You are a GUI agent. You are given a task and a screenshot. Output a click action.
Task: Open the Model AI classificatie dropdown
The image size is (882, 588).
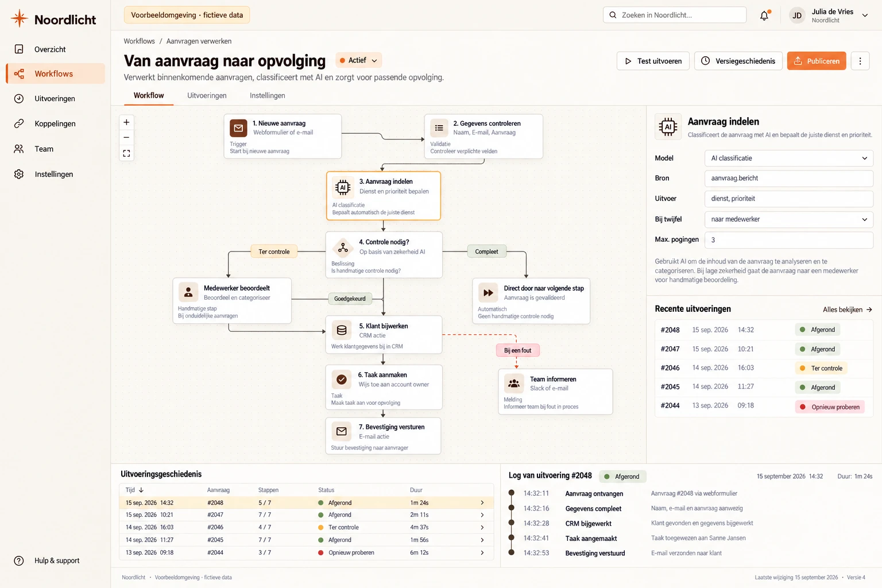[788, 158]
